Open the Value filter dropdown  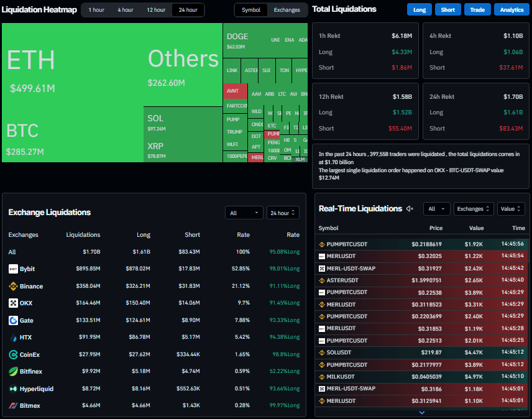pyautogui.click(x=511, y=209)
